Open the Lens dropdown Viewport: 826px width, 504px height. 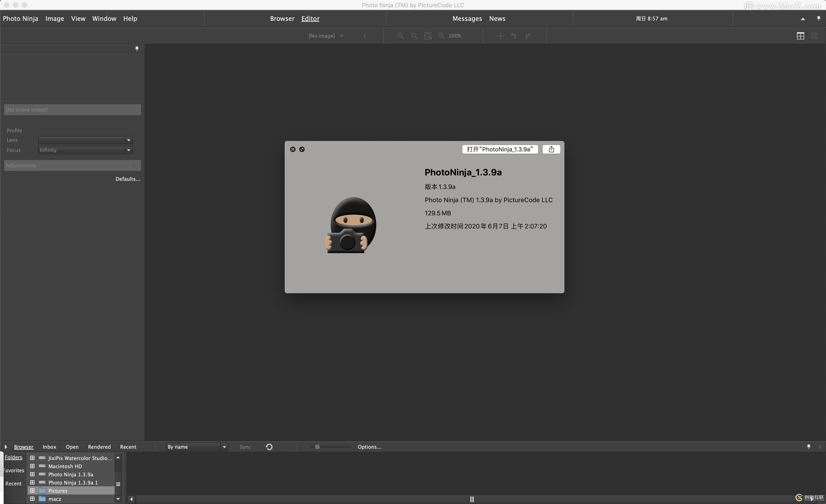(x=85, y=140)
